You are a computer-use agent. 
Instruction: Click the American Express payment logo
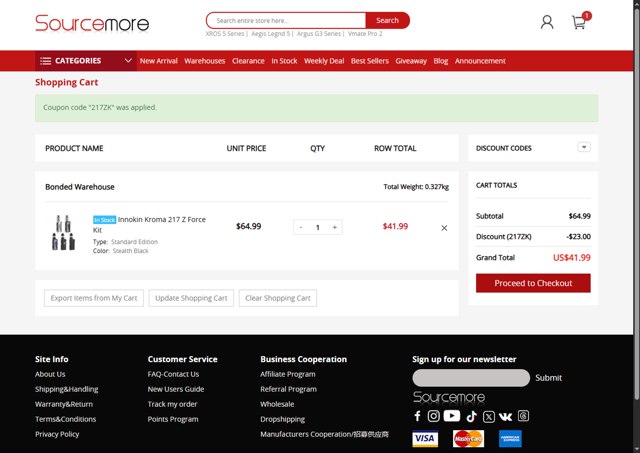[x=510, y=439]
